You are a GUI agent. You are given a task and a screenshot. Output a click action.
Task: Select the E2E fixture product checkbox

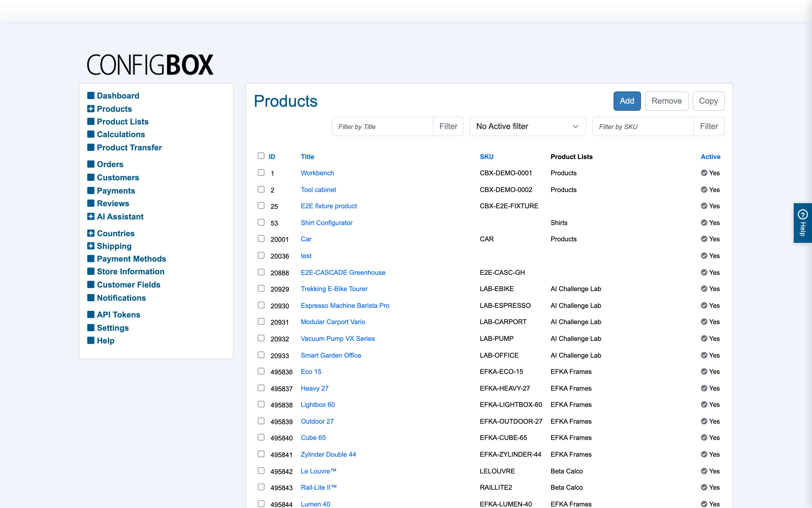point(261,205)
